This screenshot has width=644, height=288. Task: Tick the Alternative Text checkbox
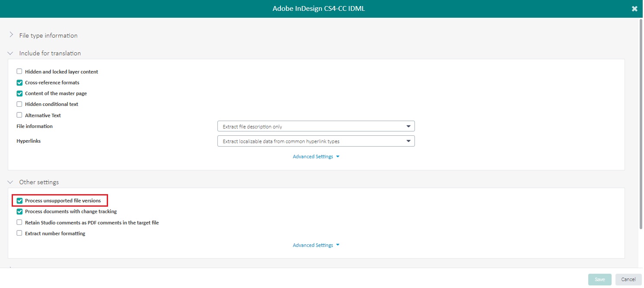click(19, 115)
